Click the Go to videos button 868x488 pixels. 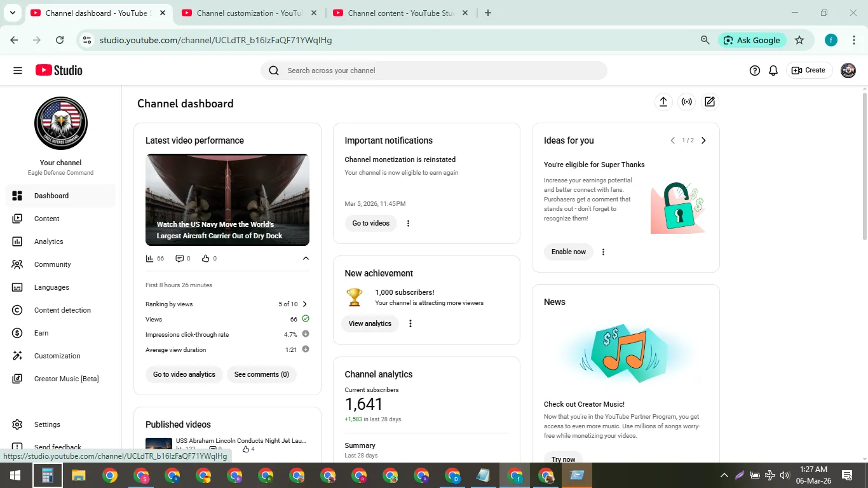click(371, 223)
